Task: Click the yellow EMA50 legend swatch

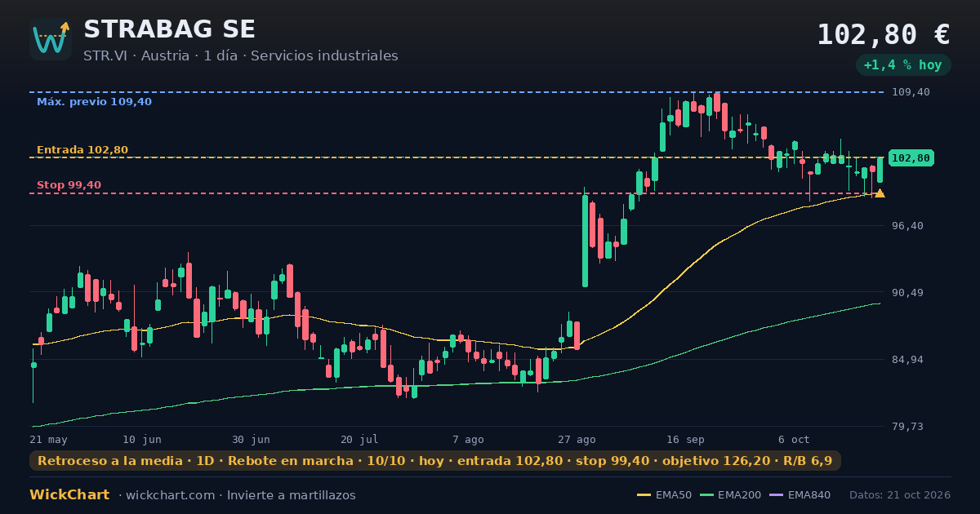Action: pos(644,495)
